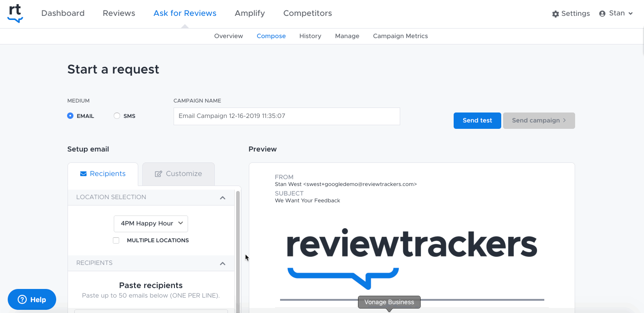Screen dimensions: 644x313
Task: Click the Send campaign button
Action: [539, 121]
